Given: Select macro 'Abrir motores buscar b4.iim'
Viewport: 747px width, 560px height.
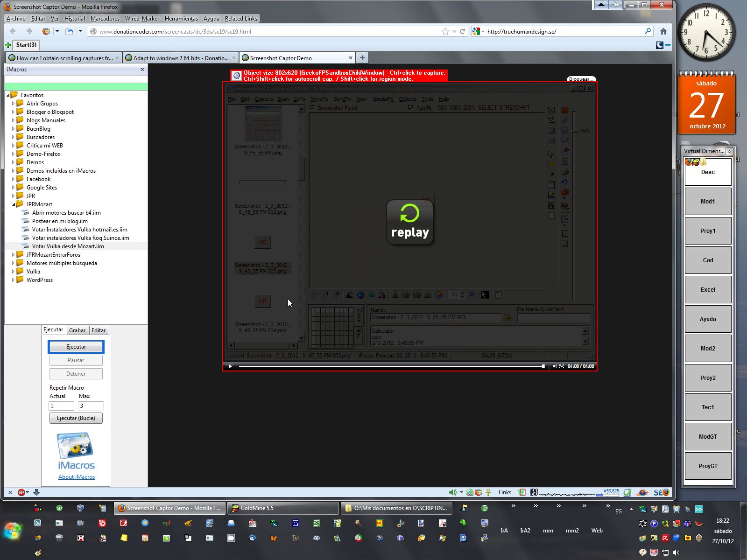Looking at the screenshot, I should point(66,213).
